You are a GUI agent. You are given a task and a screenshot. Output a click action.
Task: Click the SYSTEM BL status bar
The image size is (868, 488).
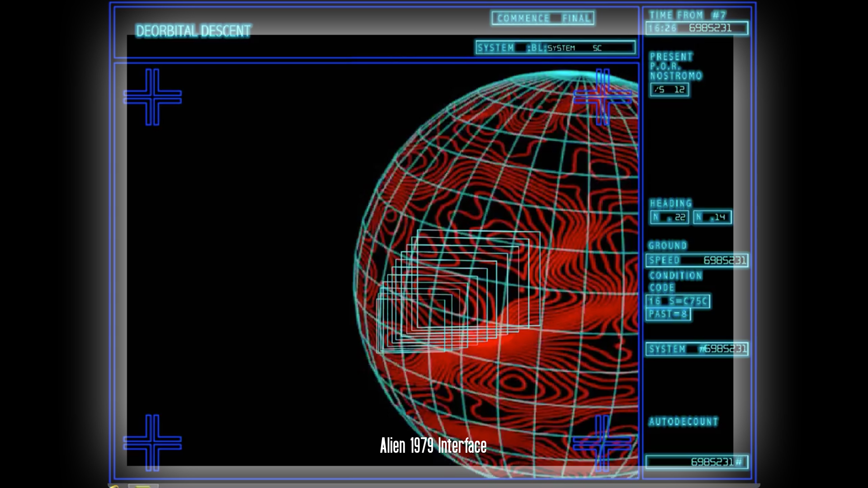pyautogui.click(x=555, y=47)
